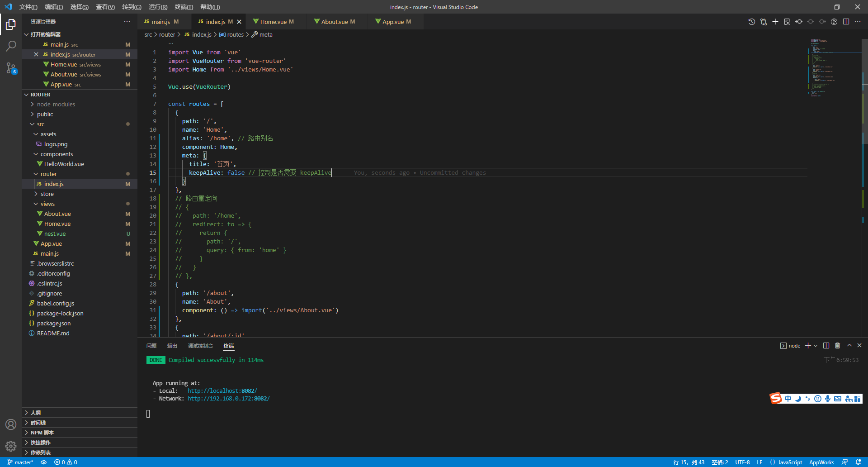Click the plus icon in editor toolbar
868x467 pixels.
click(775, 22)
